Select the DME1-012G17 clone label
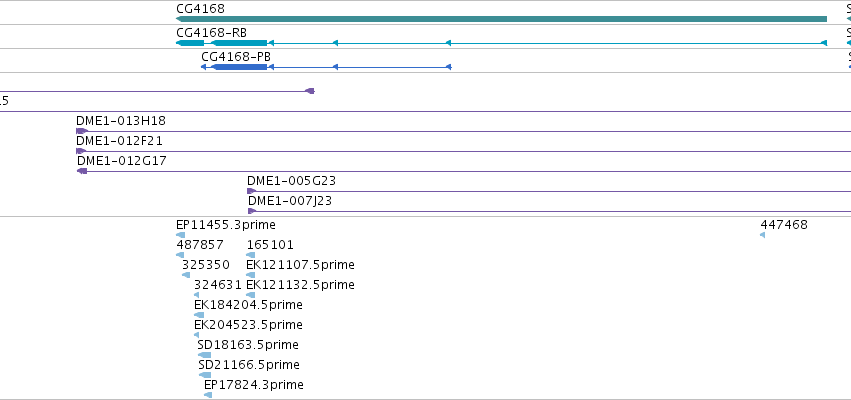851x400 pixels. [122, 161]
